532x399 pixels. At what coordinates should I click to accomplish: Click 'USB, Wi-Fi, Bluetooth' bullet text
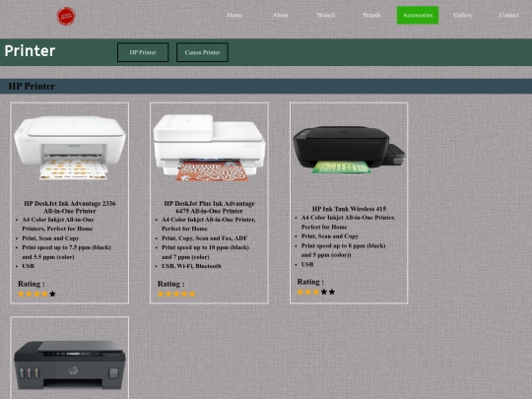click(191, 266)
